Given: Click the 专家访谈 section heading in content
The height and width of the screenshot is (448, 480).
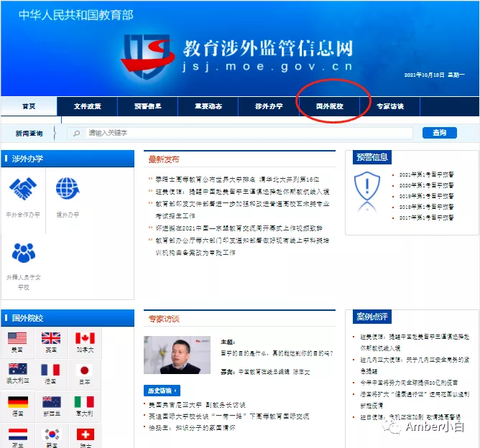Looking at the screenshot, I should pos(164,319).
